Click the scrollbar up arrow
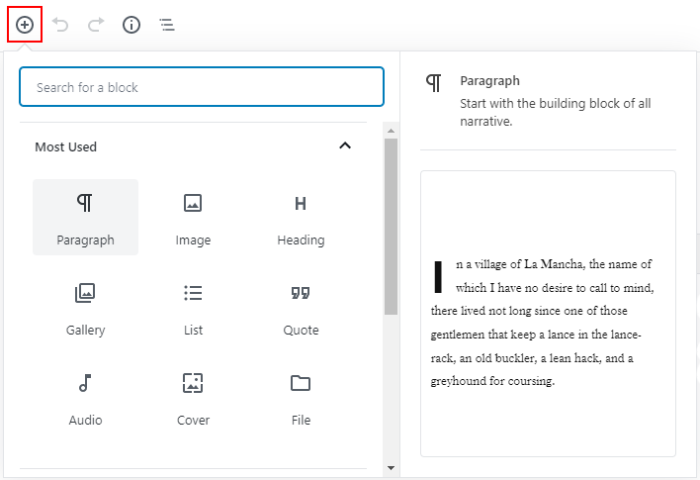This screenshot has height=480, width=700. pyautogui.click(x=391, y=131)
